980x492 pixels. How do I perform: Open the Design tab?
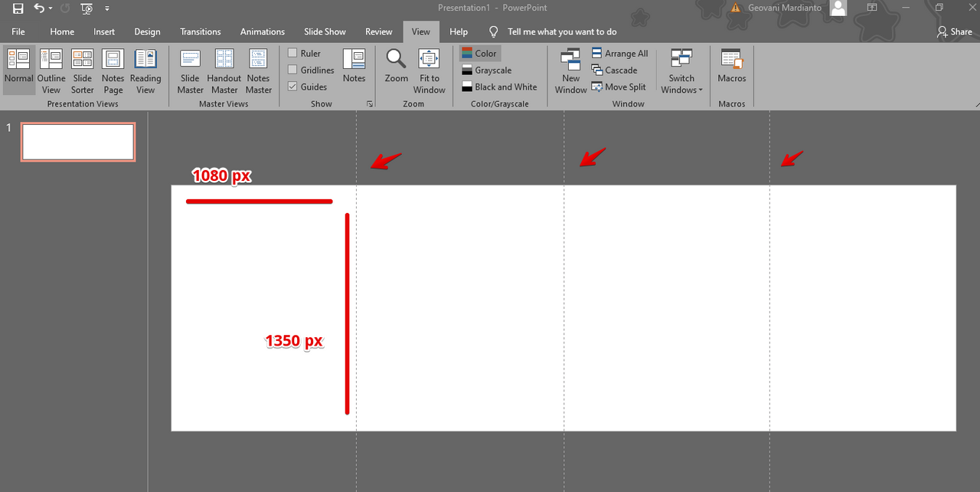pyautogui.click(x=147, y=31)
